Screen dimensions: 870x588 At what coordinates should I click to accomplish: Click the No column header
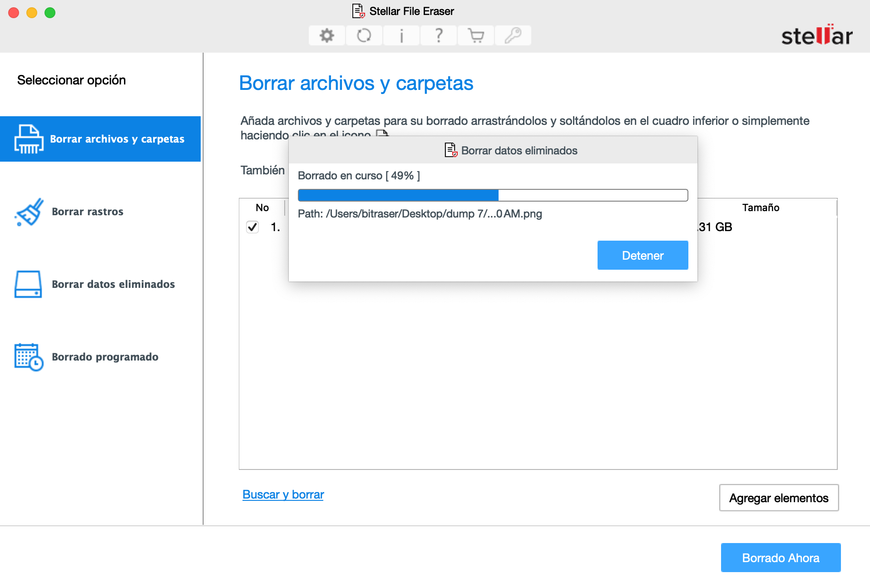click(262, 208)
